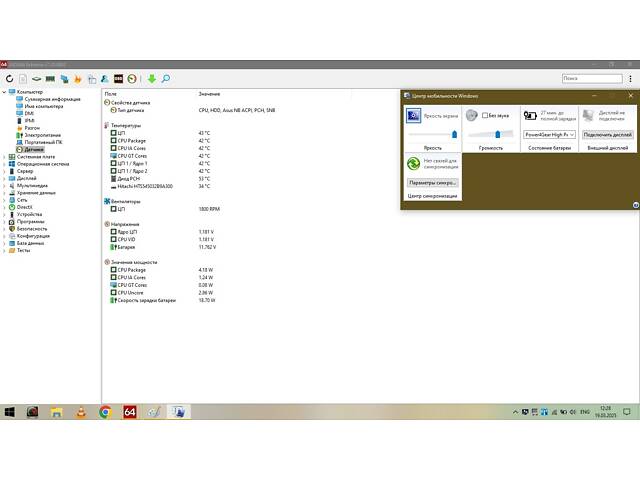Click the 'Поле' column header
The width and height of the screenshot is (640, 480).
point(110,94)
